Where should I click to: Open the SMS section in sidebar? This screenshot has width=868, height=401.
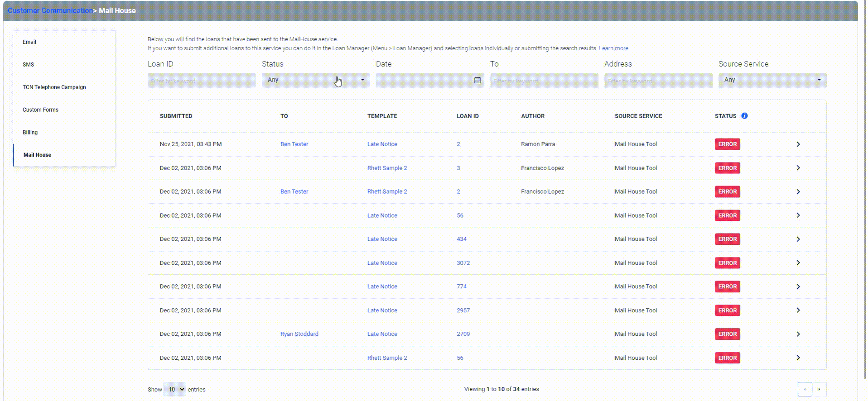tap(28, 65)
